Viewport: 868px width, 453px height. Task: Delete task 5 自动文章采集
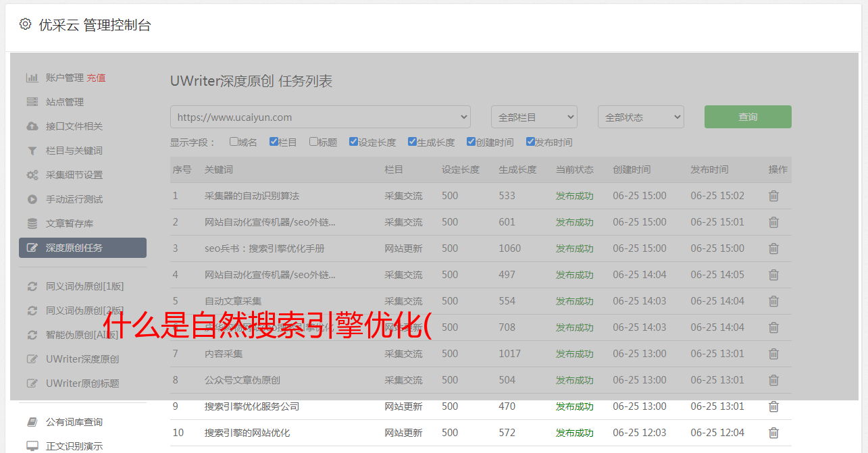click(x=774, y=301)
